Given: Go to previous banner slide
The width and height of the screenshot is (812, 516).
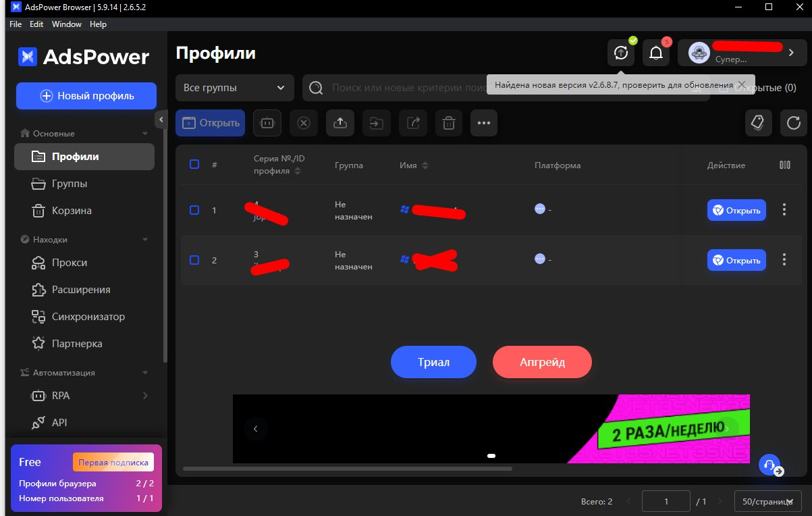Looking at the screenshot, I should point(256,428).
